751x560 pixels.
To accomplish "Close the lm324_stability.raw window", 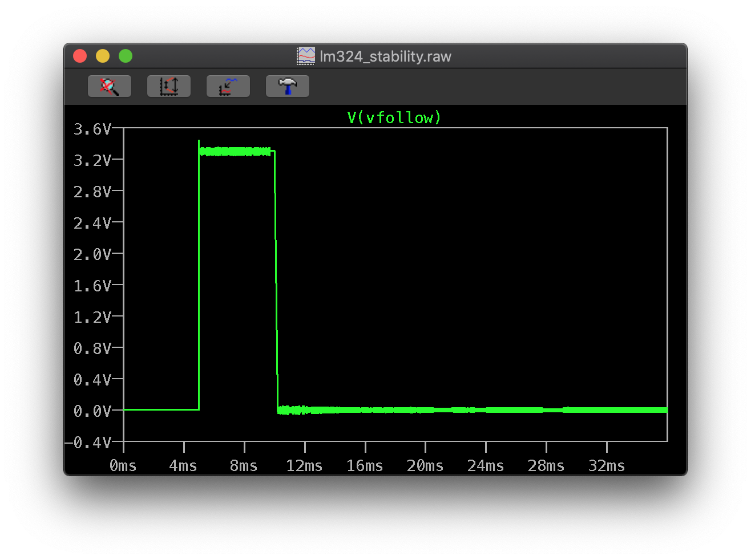I will tap(80, 56).
